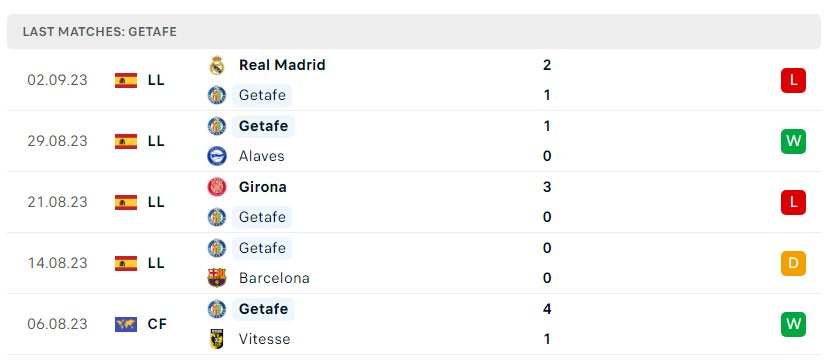Image resolution: width=825 pixels, height=360 pixels.
Task: Click green W badge for Alaves match
Action: coord(793,141)
